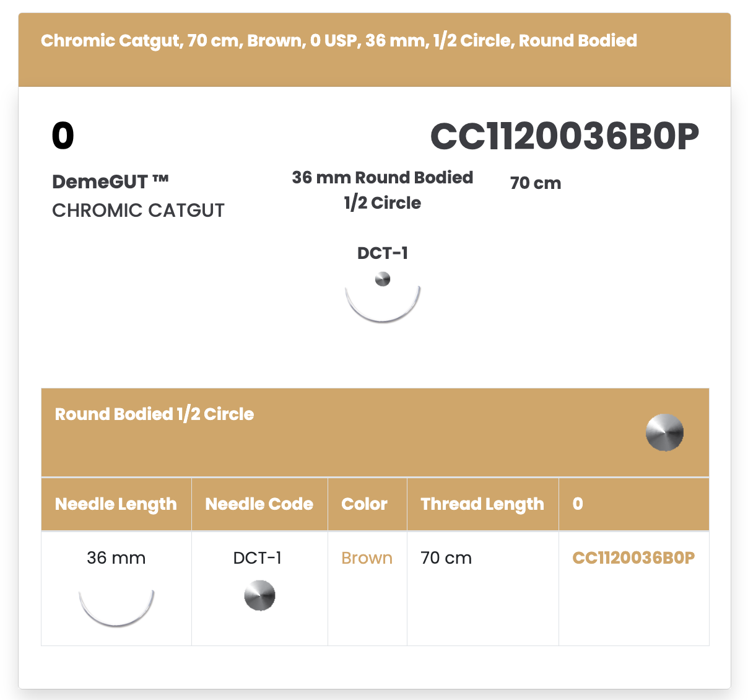This screenshot has width=748, height=700.
Task: Select the Color column header
Action: point(367,504)
